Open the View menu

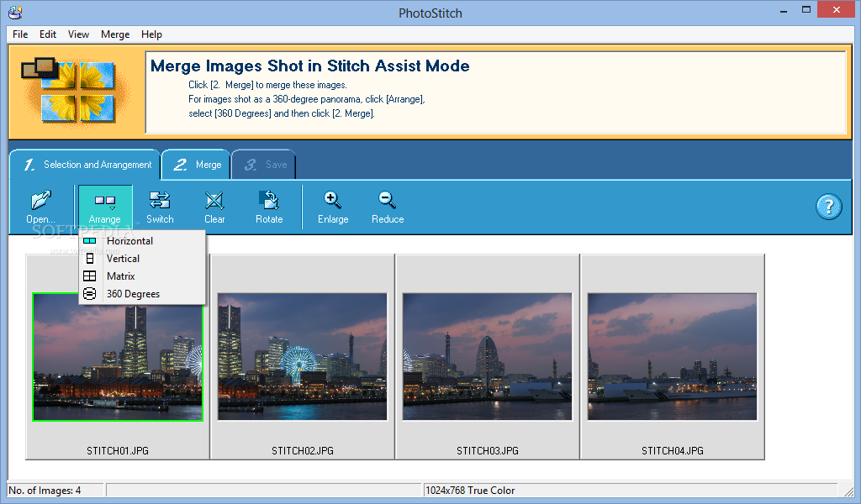(x=78, y=34)
